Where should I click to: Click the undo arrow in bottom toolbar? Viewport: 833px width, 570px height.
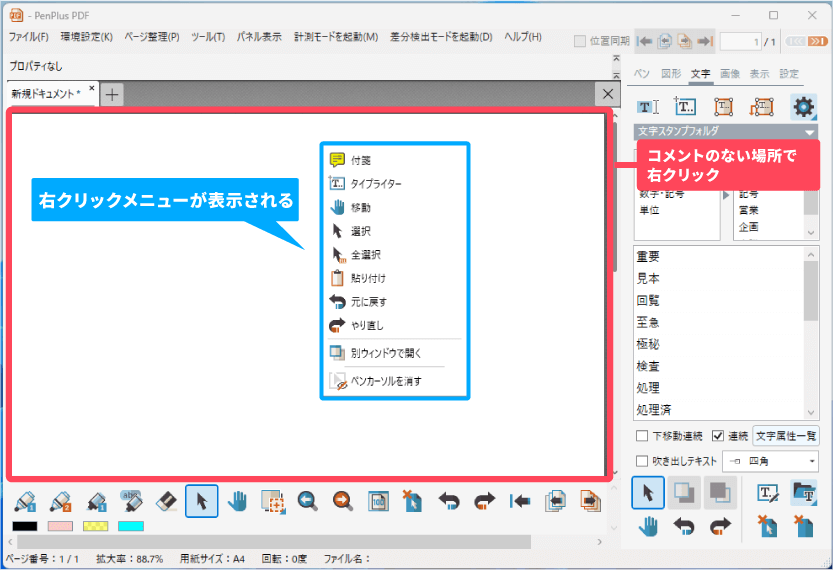point(449,501)
